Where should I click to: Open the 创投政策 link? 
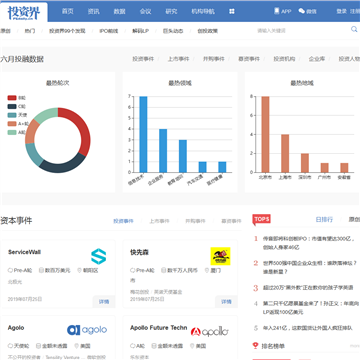click(x=207, y=31)
